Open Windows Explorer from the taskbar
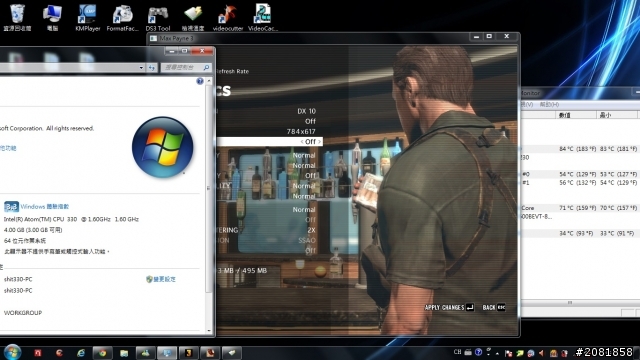The height and width of the screenshot is (360, 640). tap(124, 353)
